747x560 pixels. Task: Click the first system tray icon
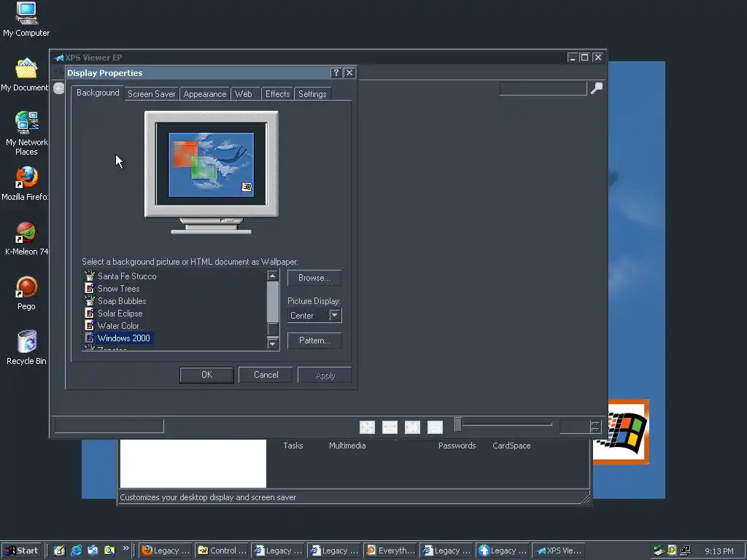pos(659,551)
